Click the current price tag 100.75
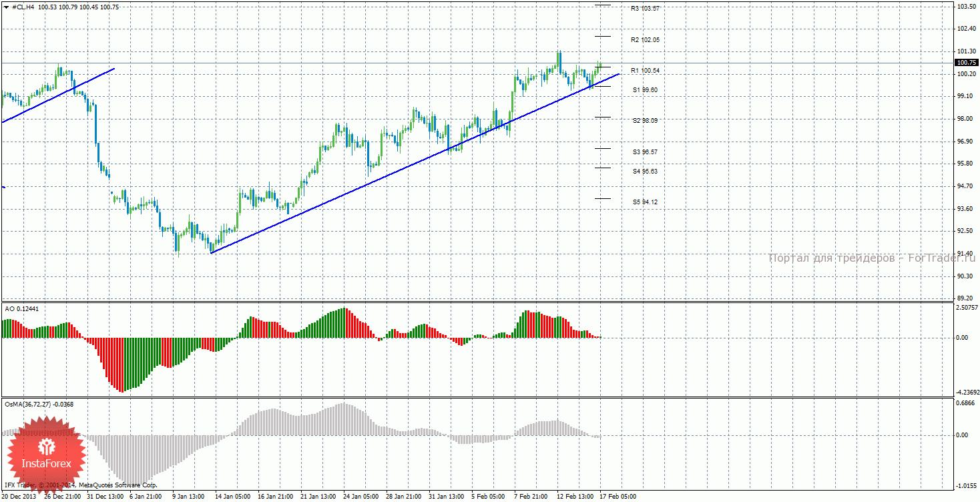This screenshot has width=980, height=502. coord(966,63)
